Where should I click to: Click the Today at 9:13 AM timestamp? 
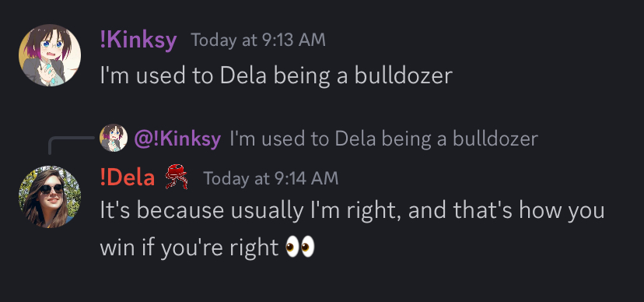(258, 40)
